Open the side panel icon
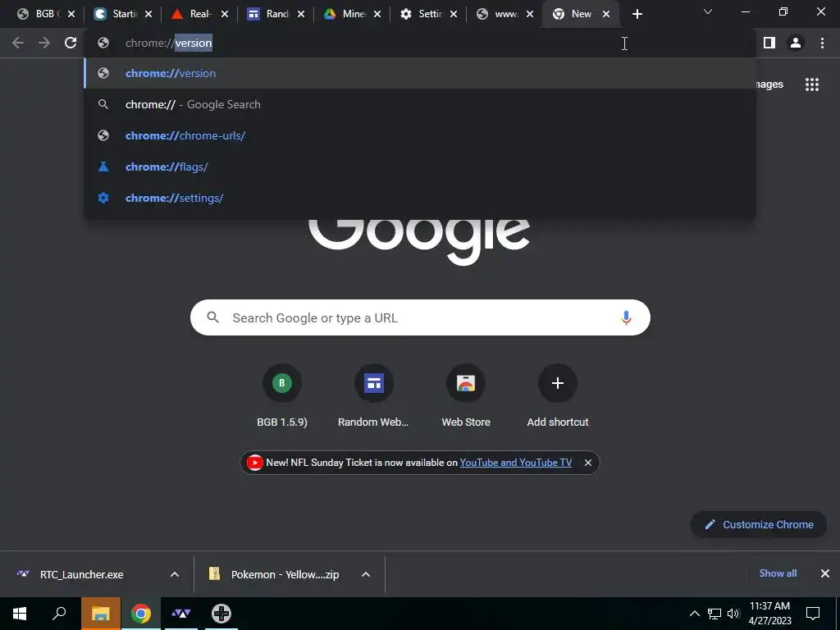Viewport: 840px width, 630px height. [769, 43]
